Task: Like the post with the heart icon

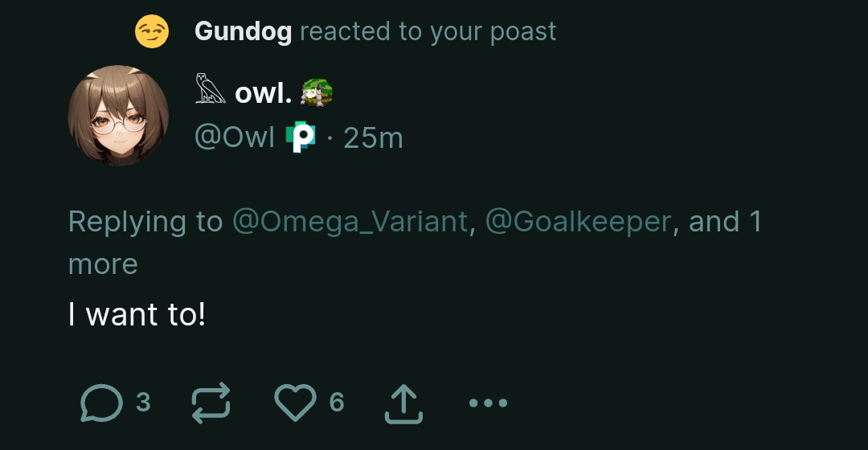Action: coord(295,402)
